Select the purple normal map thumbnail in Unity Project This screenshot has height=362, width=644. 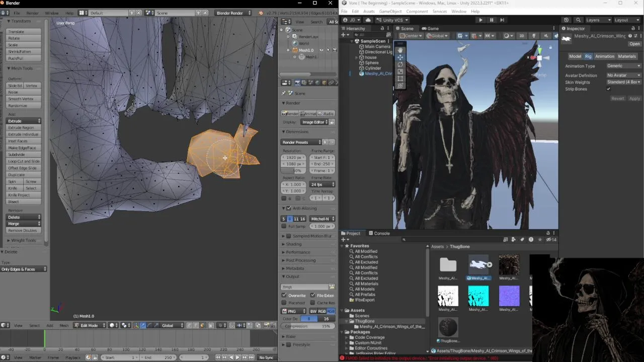(x=509, y=296)
